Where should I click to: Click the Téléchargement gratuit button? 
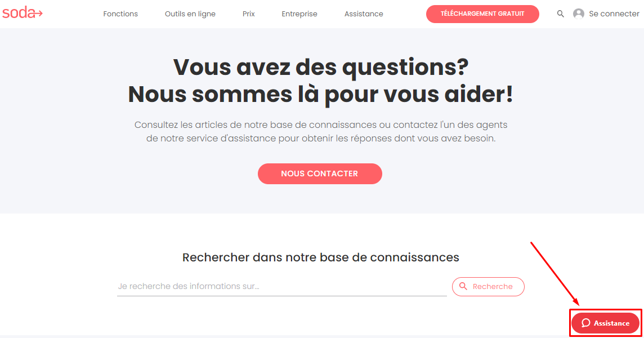(482, 14)
